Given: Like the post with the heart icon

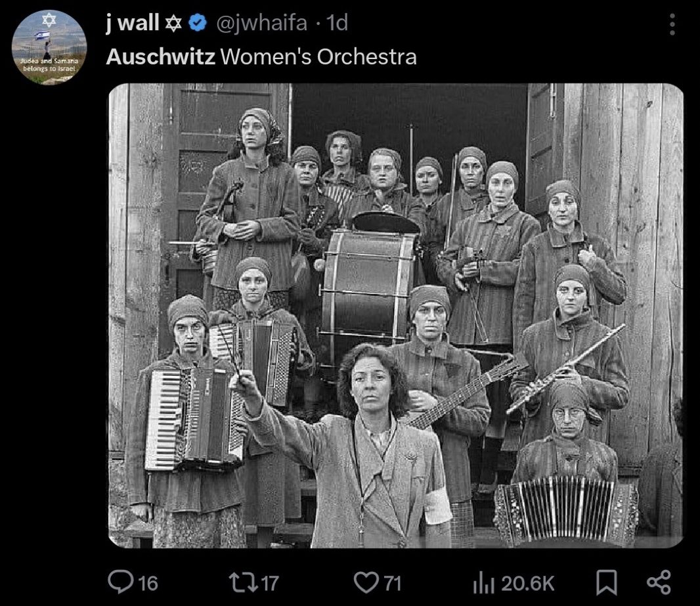Looking at the screenshot, I should coord(366,583).
